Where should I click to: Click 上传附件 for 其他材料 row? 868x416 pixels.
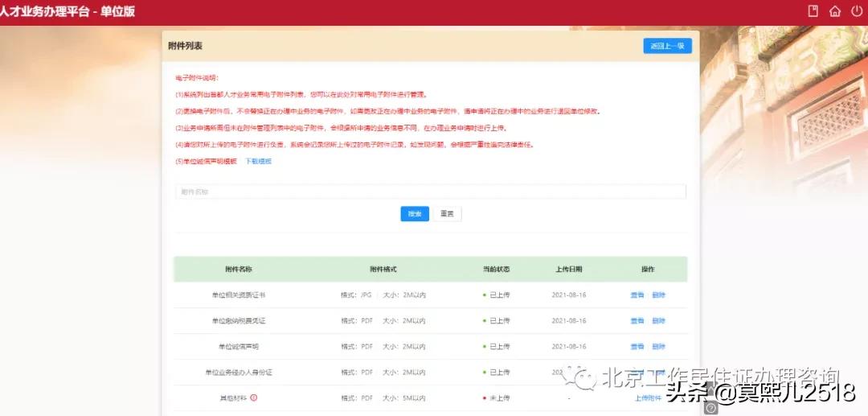649,397
